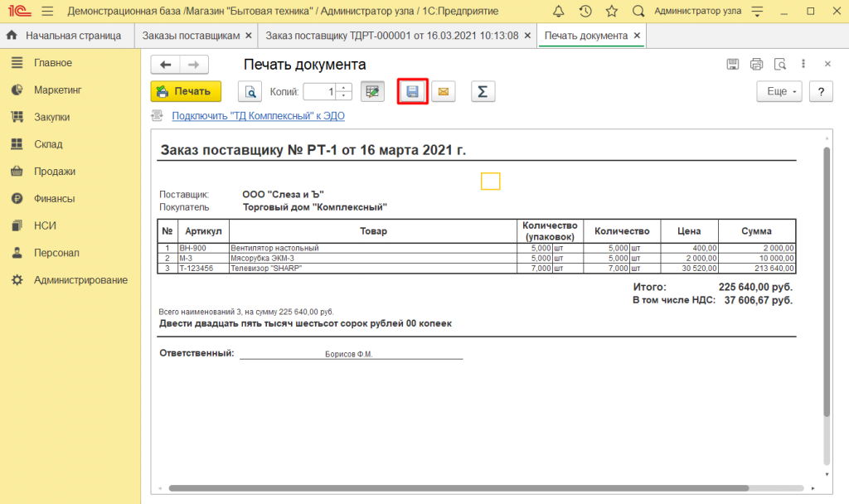Click the sum (Σ) calculation icon

pyautogui.click(x=483, y=92)
